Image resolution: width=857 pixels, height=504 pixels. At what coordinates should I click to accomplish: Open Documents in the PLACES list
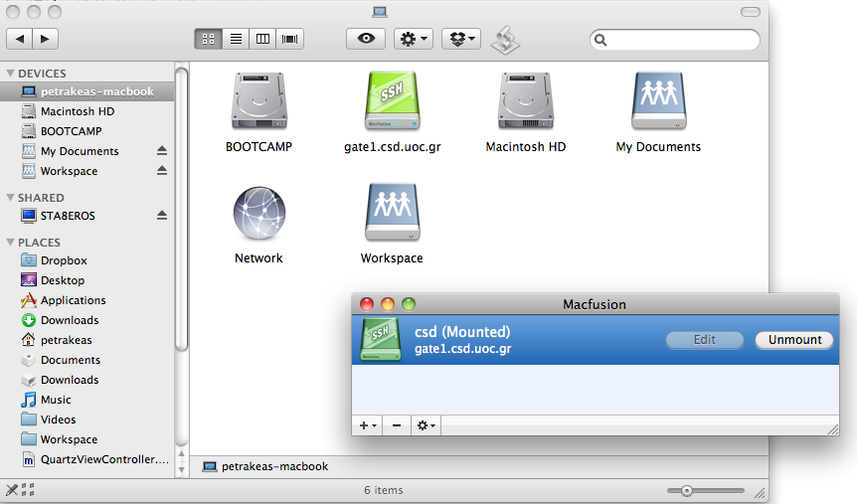[x=87, y=360]
